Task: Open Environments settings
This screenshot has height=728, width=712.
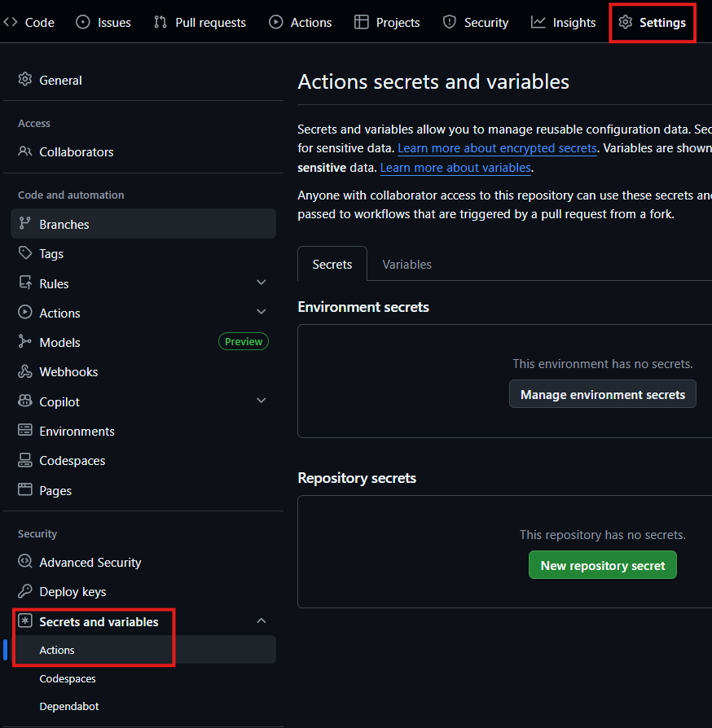Action: pos(143,431)
